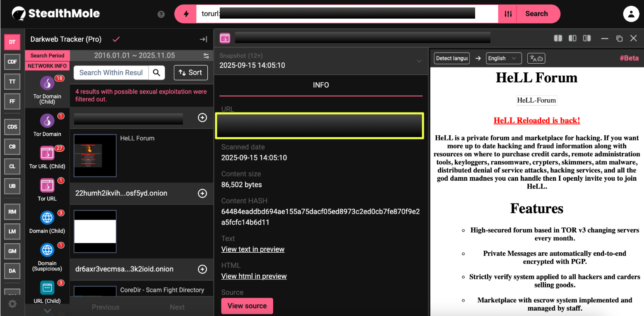Select the INFO tab
Image resolution: width=644 pixels, height=316 pixels.
(321, 85)
